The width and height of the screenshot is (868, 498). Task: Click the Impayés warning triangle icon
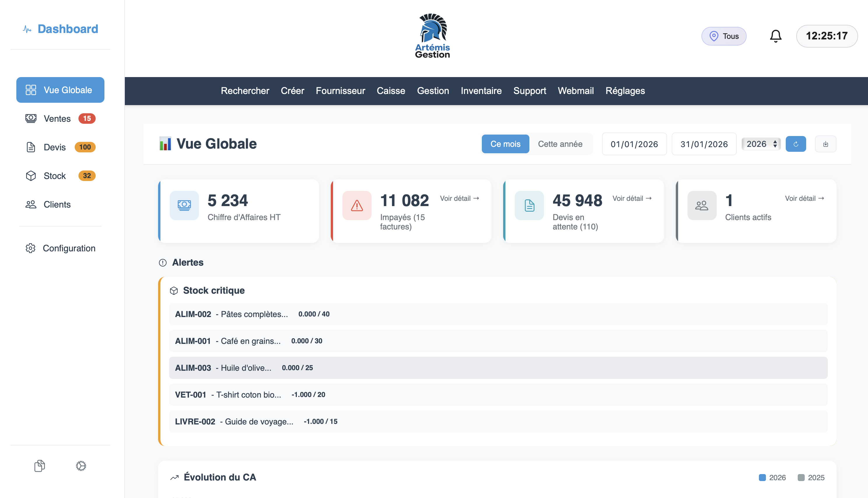pos(357,205)
